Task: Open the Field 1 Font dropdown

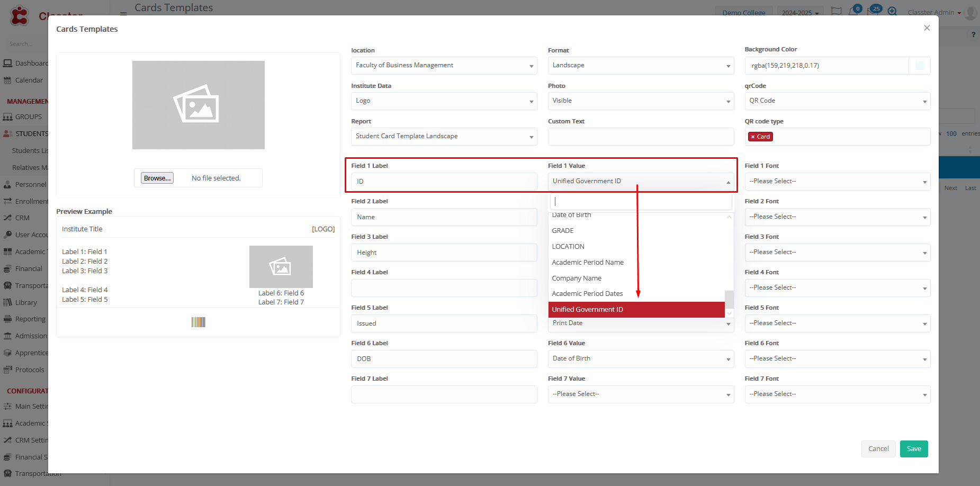Action: (837, 182)
